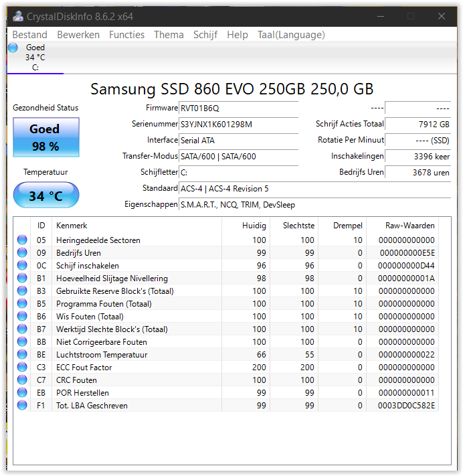Click the Eigenschappen field listing S.M.A.R.T., NCQ
This screenshot has width=463, height=476.
[x=314, y=205]
